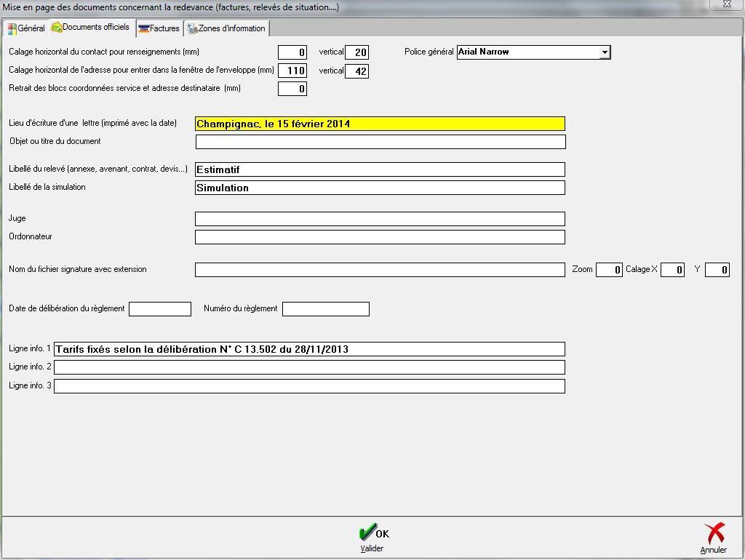Image resolution: width=745 pixels, height=560 pixels.
Task: Click the yellow Lieu d'écriture field
Action: [x=380, y=124]
